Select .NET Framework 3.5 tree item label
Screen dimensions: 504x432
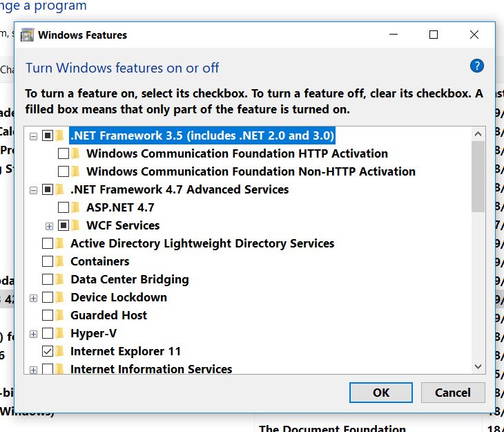[x=202, y=135]
